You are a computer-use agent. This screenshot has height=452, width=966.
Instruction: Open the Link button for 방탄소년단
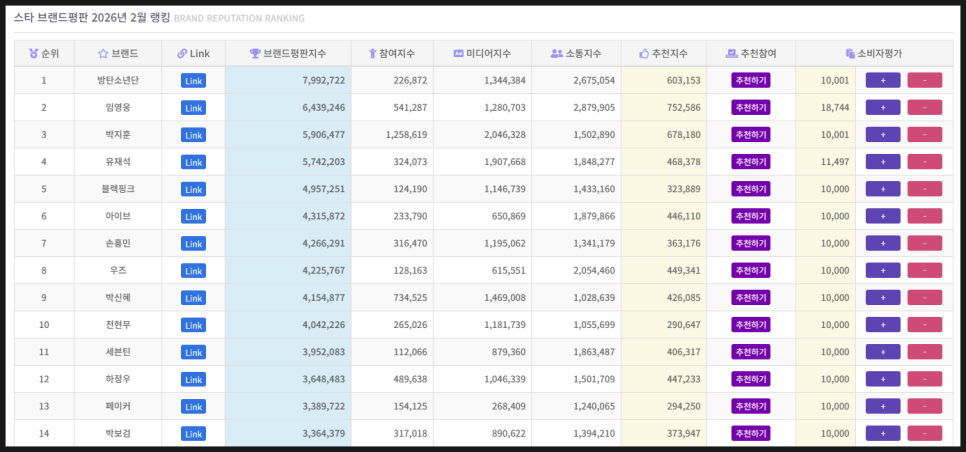coord(193,81)
